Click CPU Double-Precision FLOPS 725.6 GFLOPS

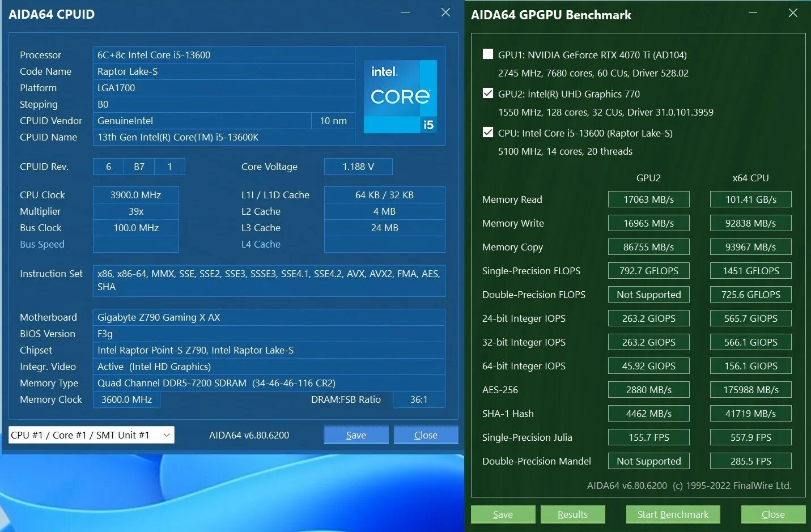[x=750, y=295]
